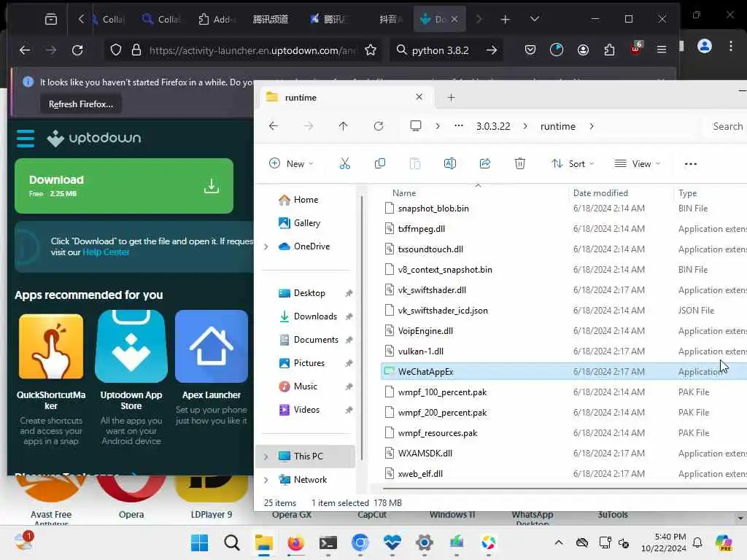The image size is (747, 560).
Task: Go up one folder level in Explorer
Action: (343, 126)
